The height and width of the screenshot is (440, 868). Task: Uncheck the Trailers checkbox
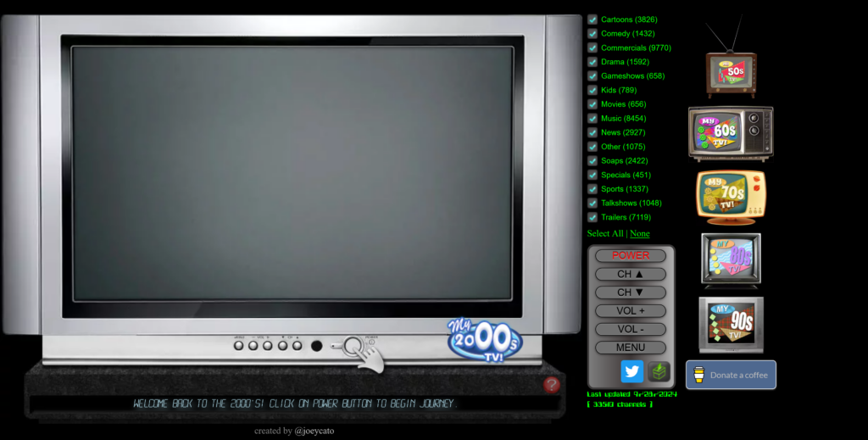point(593,218)
